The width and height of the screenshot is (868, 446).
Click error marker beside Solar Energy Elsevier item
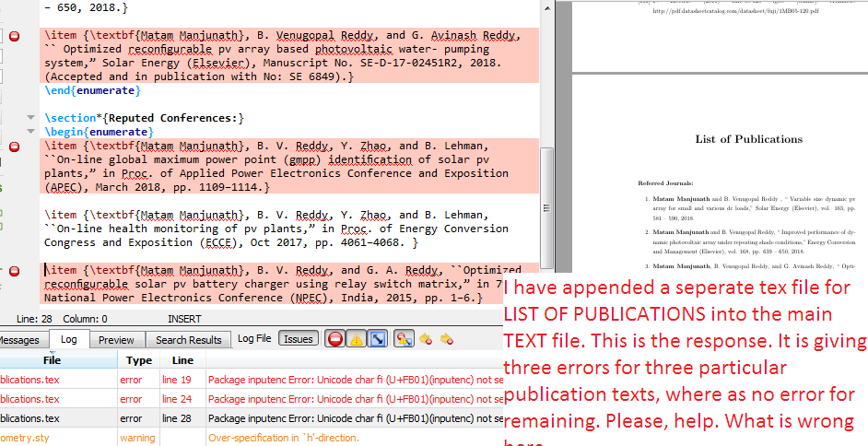[x=15, y=36]
